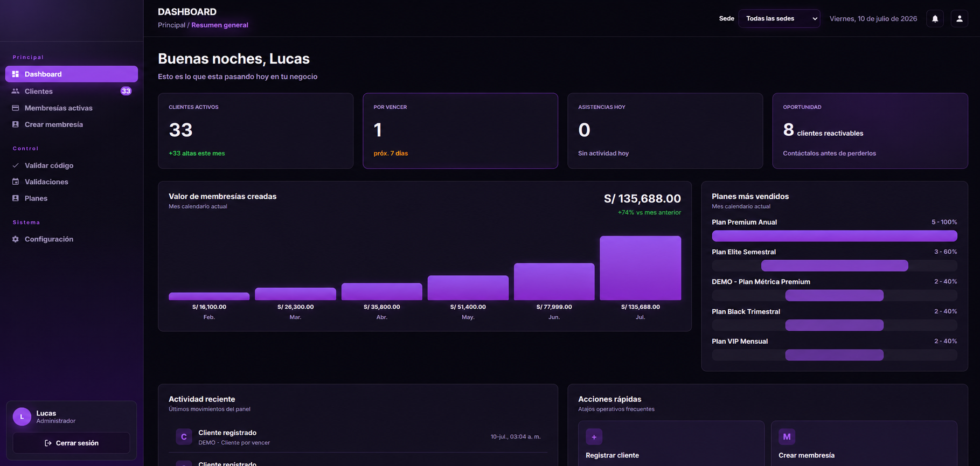This screenshot has height=466, width=980.
Task: Click the Clientes people icon
Action: [16, 91]
